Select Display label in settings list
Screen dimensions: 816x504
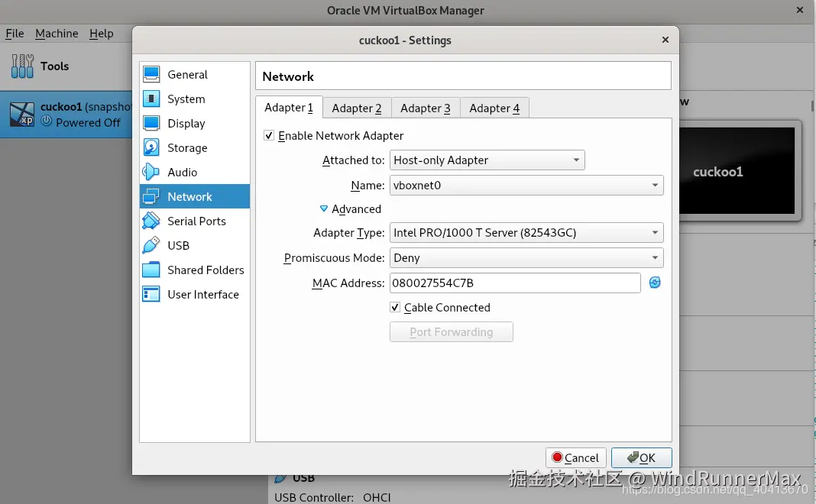pyautogui.click(x=186, y=123)
